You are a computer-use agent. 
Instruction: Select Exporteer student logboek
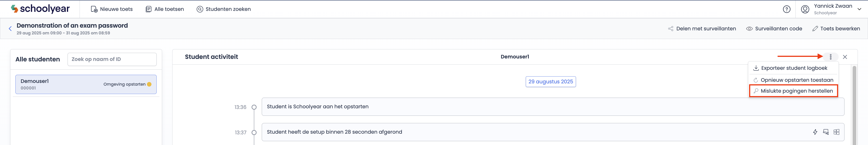(794, 68)
